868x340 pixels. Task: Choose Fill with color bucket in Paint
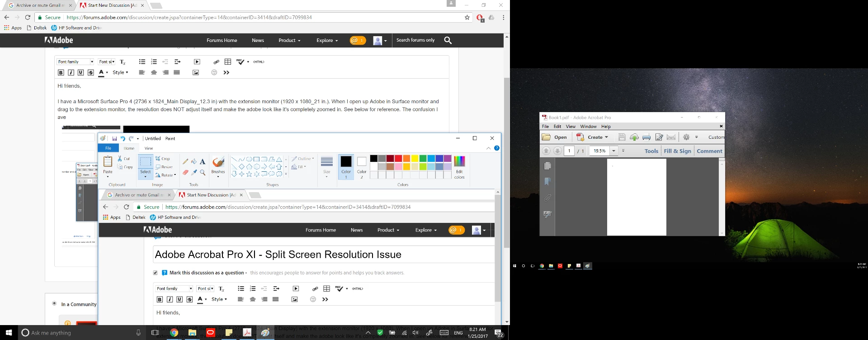(x=194, y=161)
